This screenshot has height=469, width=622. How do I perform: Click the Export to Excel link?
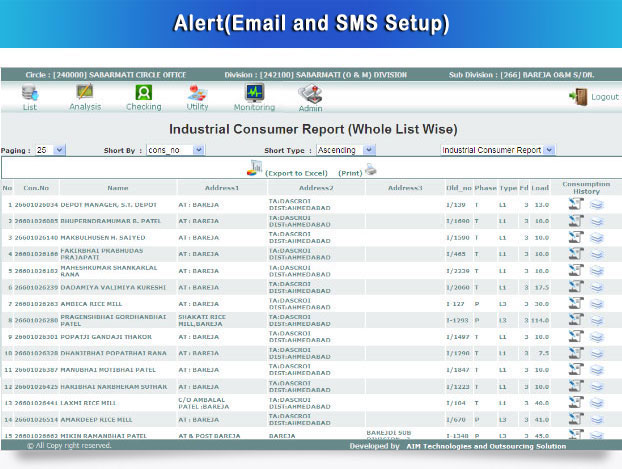click(x=295, y=173)
